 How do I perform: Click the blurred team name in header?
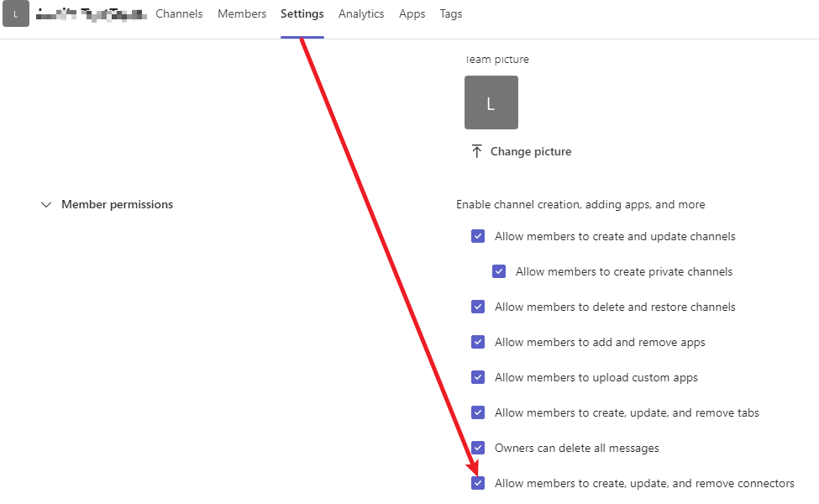coord(92,14)
